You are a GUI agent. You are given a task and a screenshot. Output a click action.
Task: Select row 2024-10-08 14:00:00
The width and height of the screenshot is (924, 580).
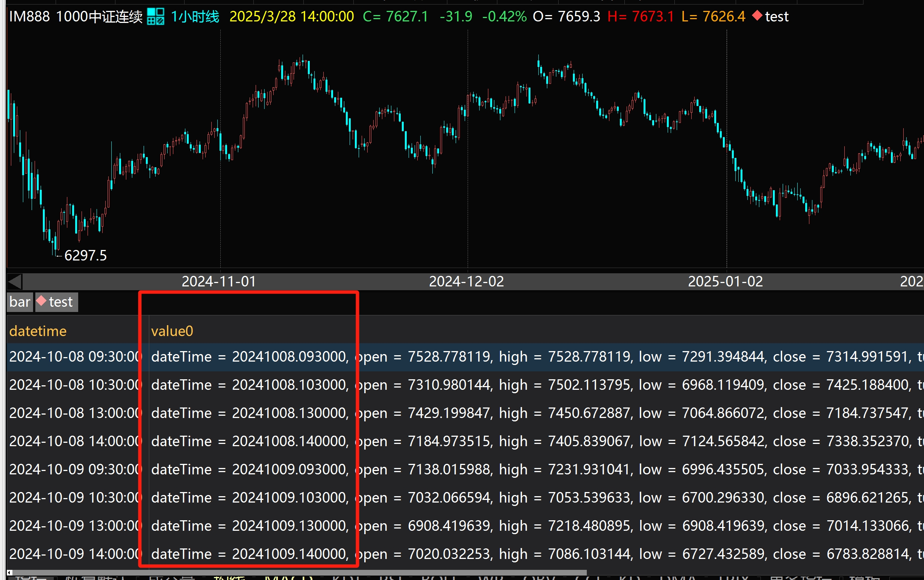click(465, 441)
